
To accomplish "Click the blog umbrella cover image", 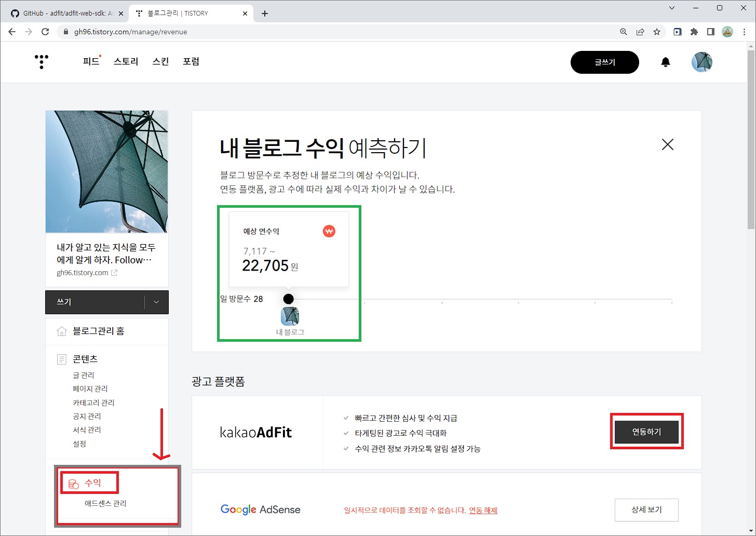I will (107, 171).
